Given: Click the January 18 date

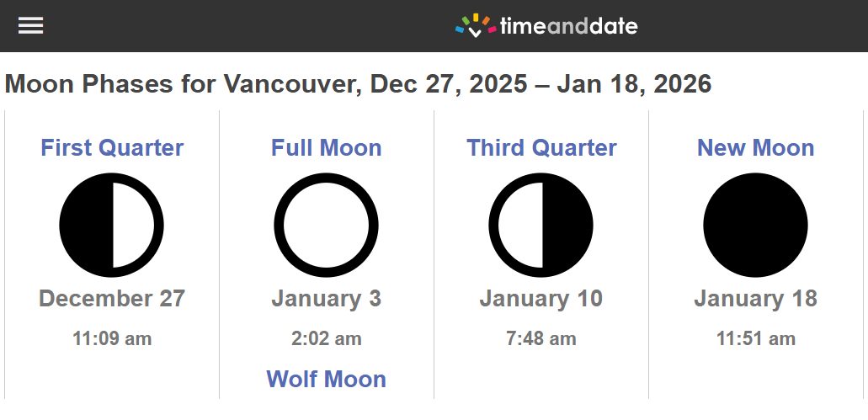Looking at the screenshot, I should point(756,298).
